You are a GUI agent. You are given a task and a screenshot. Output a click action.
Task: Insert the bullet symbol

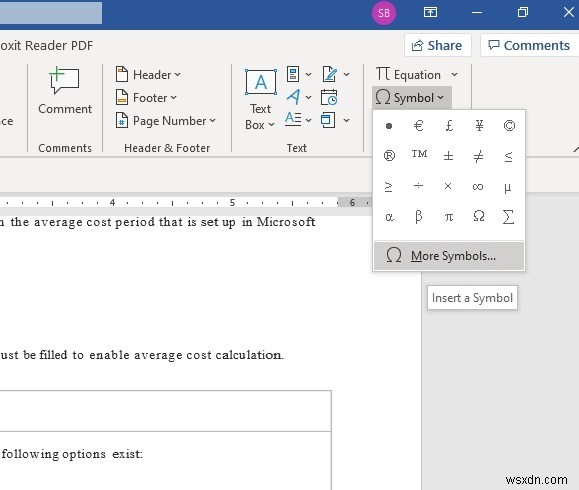coord(388,126)
